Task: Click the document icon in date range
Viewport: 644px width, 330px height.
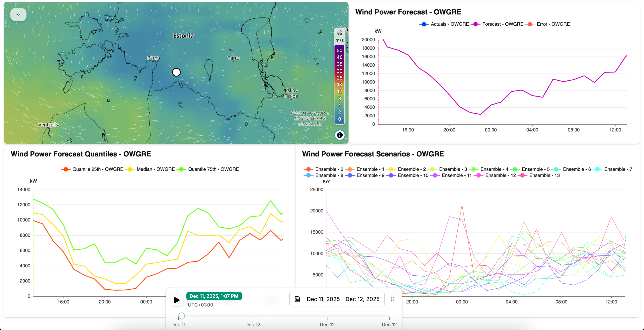Action: click(297, 299)
